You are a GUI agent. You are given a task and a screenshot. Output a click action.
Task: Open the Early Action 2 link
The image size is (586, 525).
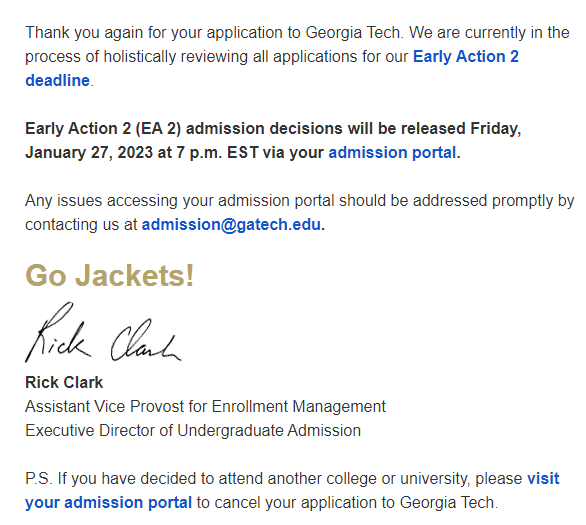(x=466, y=57)
